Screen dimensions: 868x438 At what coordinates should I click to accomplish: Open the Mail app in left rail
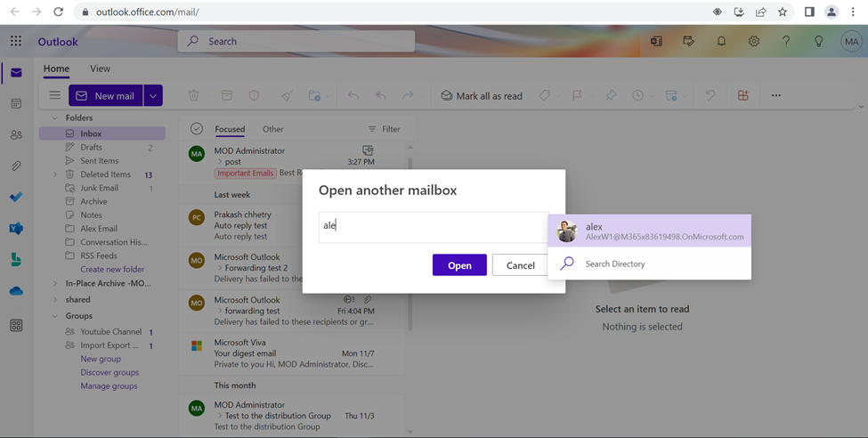[x=16, y=72]
